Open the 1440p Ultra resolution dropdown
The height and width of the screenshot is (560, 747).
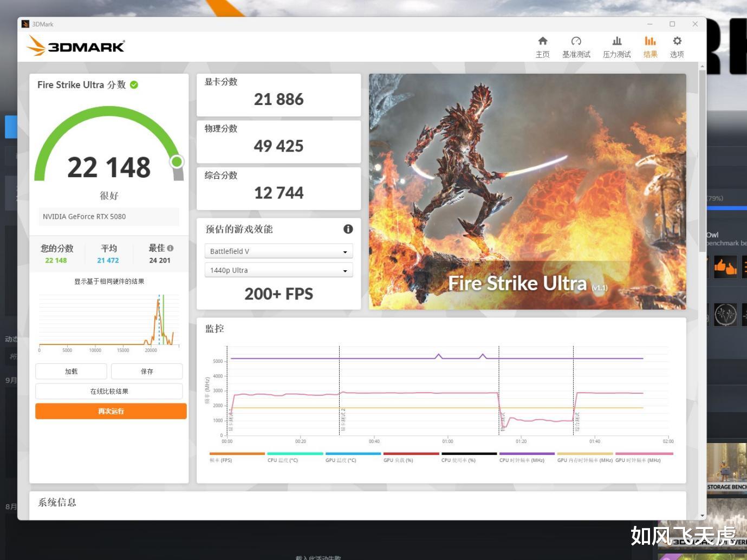point(278,270)
